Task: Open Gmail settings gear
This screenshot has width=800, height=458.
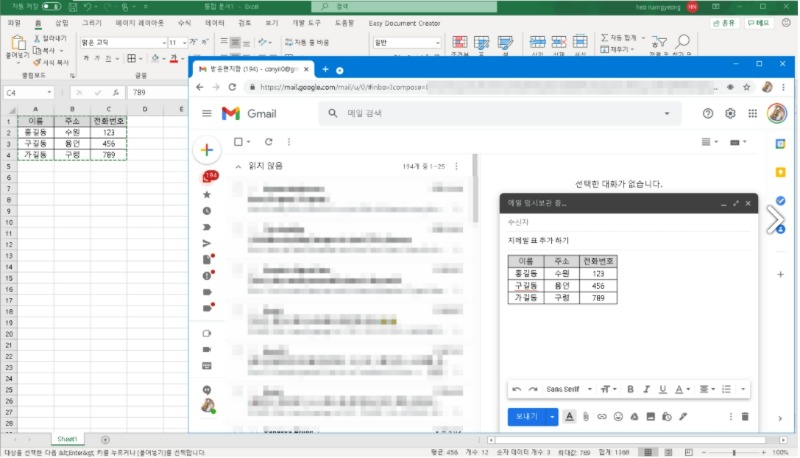Action: (x=730, y=114)
